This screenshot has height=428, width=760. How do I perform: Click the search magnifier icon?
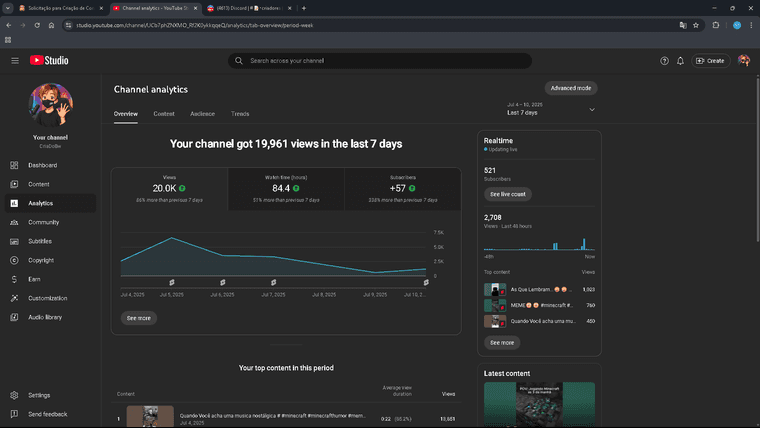pos(238,61)
